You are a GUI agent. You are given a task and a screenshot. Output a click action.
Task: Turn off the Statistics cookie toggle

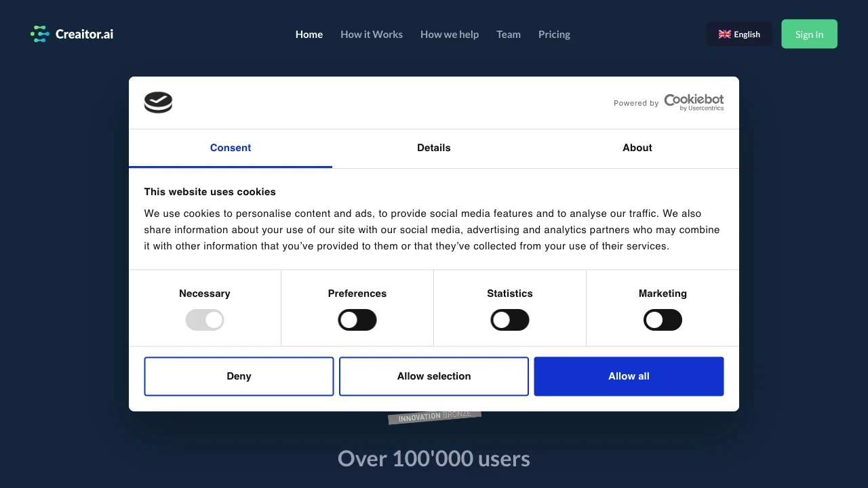point(510,319)
